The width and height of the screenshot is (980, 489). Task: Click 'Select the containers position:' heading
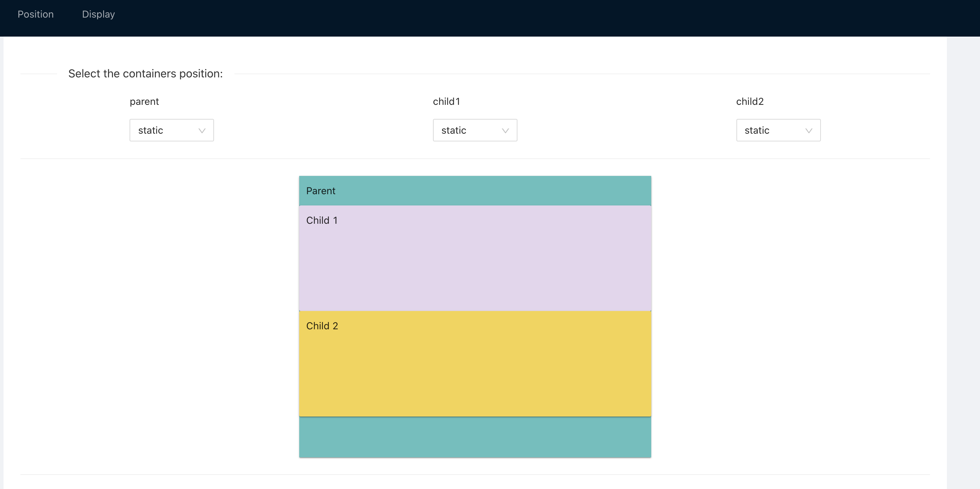tap(145, 74)
